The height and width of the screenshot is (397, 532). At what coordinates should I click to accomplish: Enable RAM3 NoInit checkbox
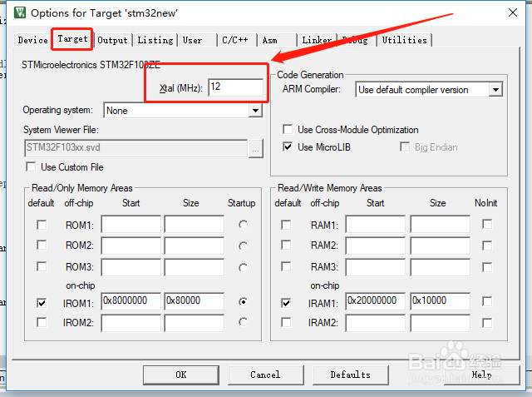click(x=487, y=267)
